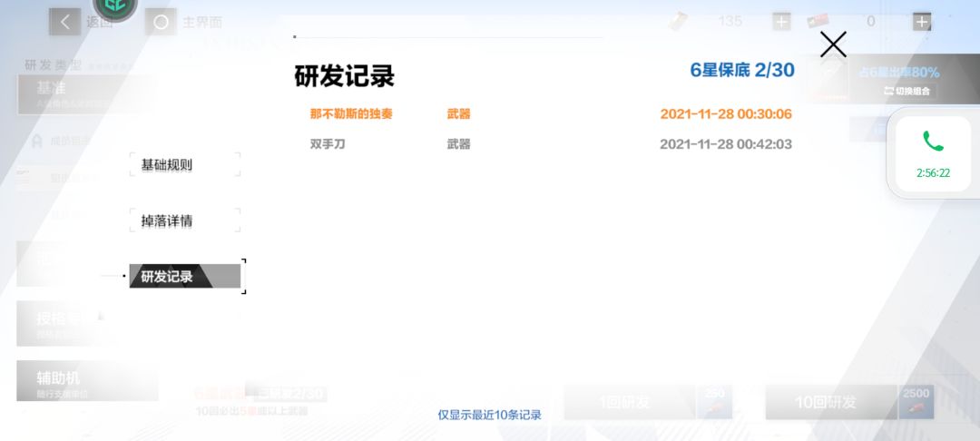The height and width of the screenshot is (441, 980).
Task: Tap the plus icon beside 0 currency
Action: click(x=922, y=22)
